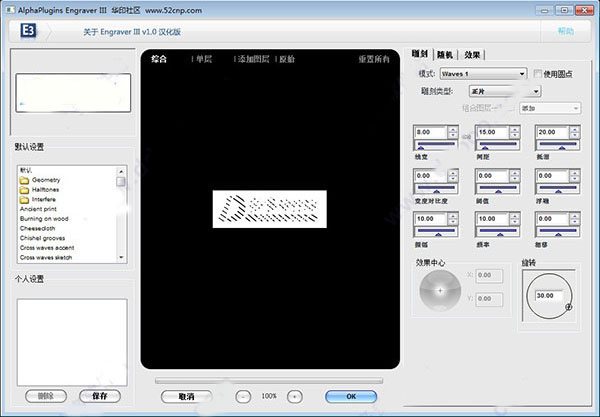The height and width of the screenshot is (417, 600).
Task: Select the 单层 preview mode
Action: point(204,59)
